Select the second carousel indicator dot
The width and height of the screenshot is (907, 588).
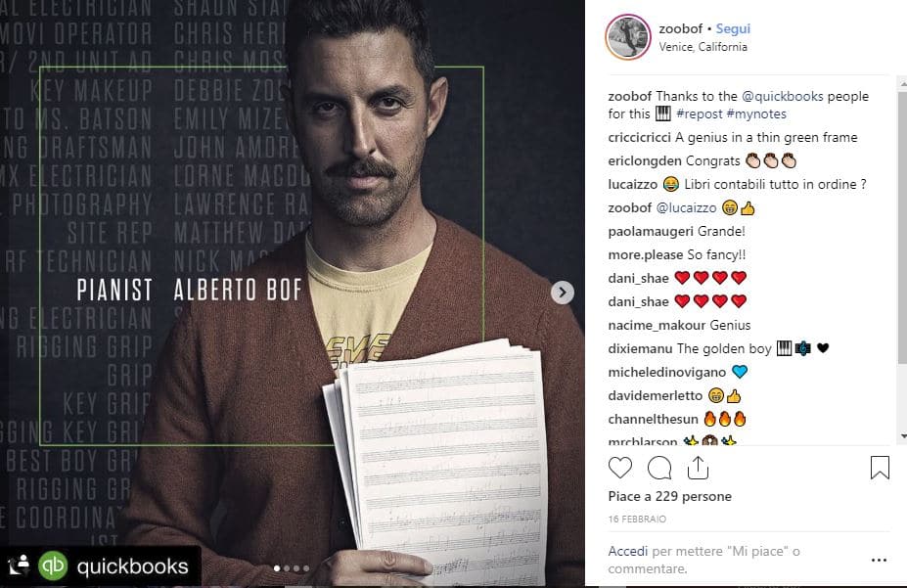287,568
